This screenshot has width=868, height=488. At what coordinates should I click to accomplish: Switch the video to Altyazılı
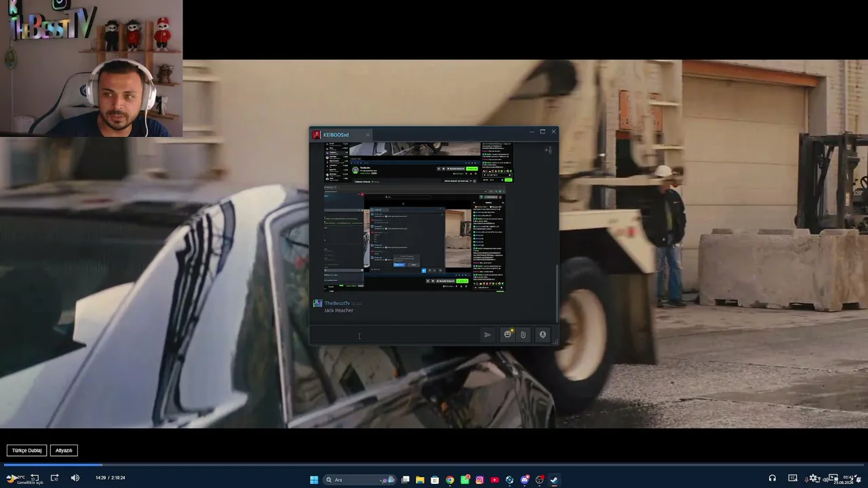click(64, 450)
